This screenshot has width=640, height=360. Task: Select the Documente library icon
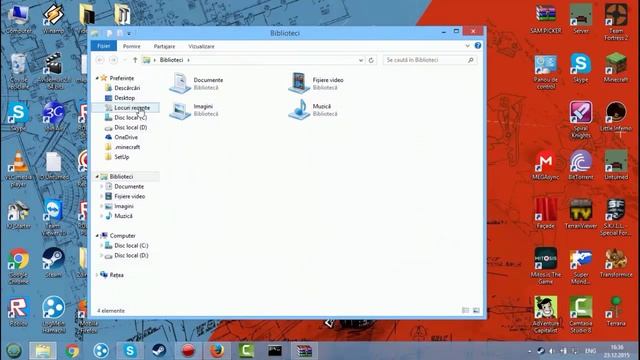click(x=180, y=83)
